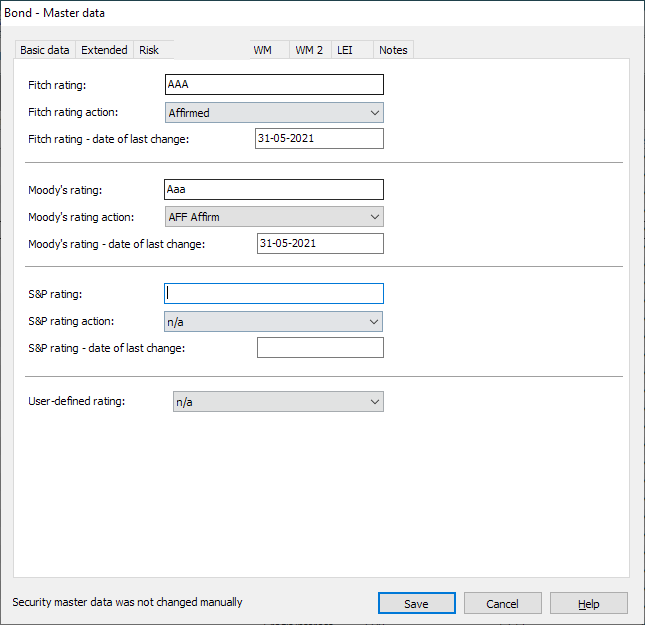Screen dimensions: 645x625
Task: Switch to the Basic data tab
Action: coord(45,50)
